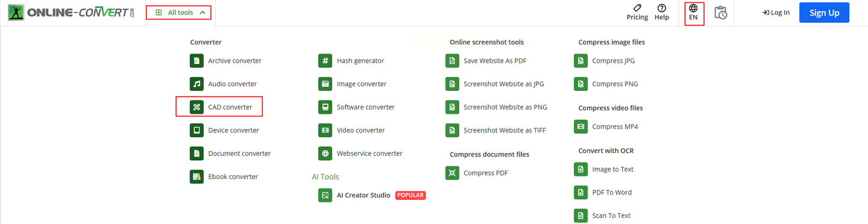Click the Log In link
Image resolution: width=868 pixels, height=224 pixels.
point(776,13)
